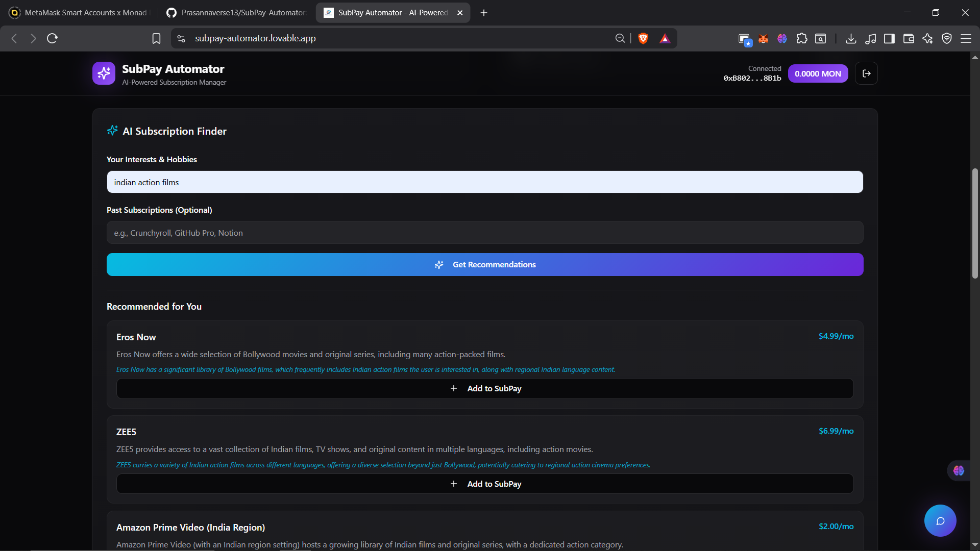The width and height of the screenshot is (980, 551).
Task: Bookmark this page with bookmark icon
Action: pos(156,38)
